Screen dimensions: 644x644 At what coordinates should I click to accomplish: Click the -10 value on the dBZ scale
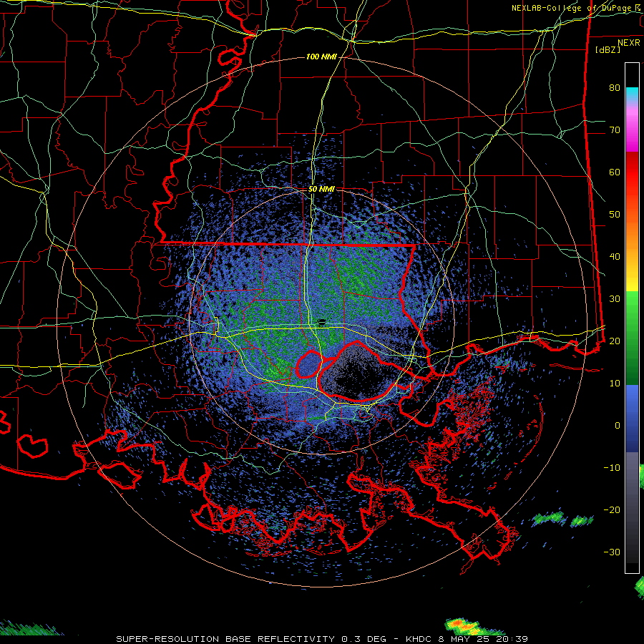(x=612, y=467)
